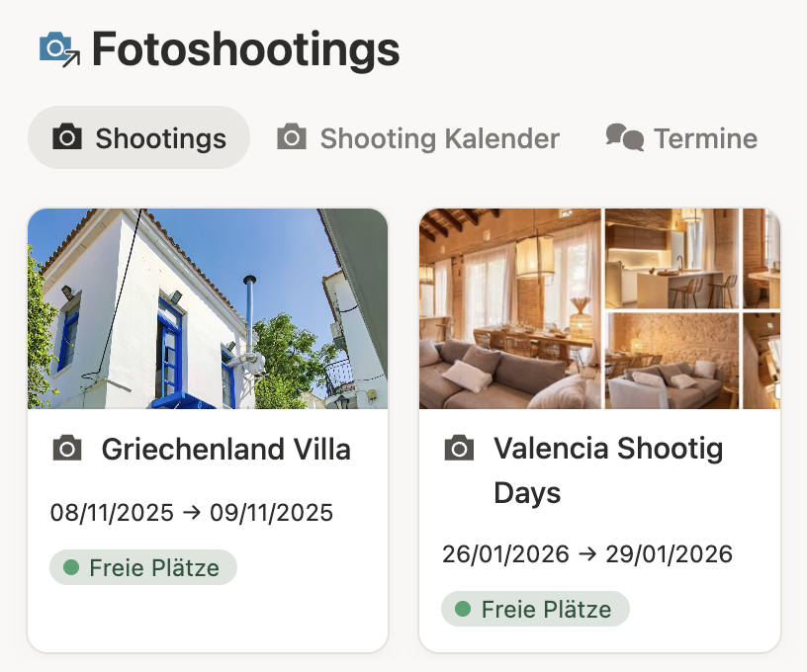This screenshot has width=807, height=672.
Task: Click the camera icon in Shootings tab
Action: [67, 136]
